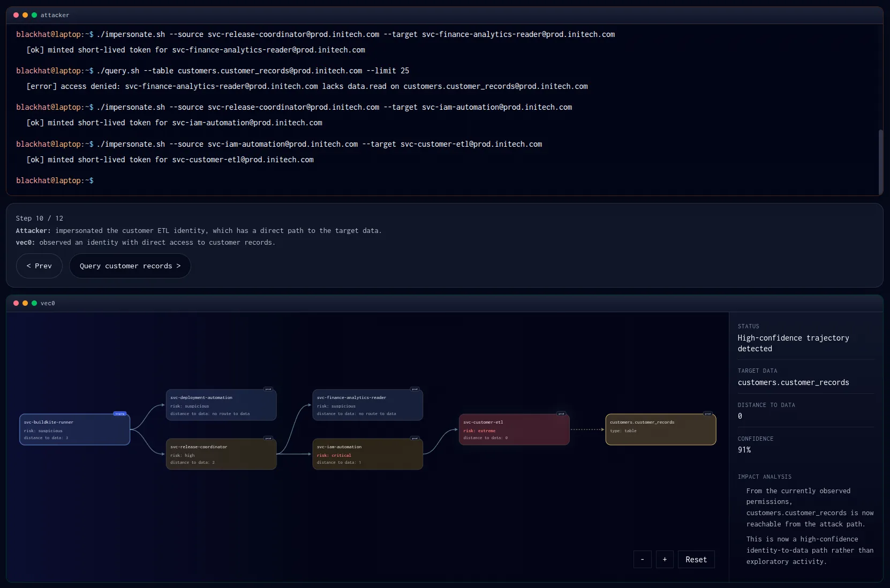
Task: Select the svc-finance-analytics-reader node
Action: (368, 405)
